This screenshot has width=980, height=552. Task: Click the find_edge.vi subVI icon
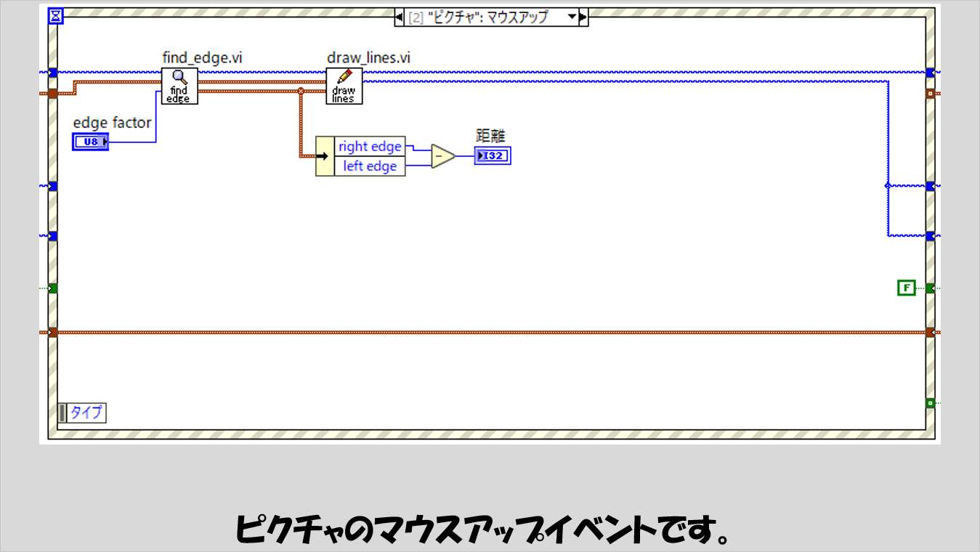pos(179,86)
